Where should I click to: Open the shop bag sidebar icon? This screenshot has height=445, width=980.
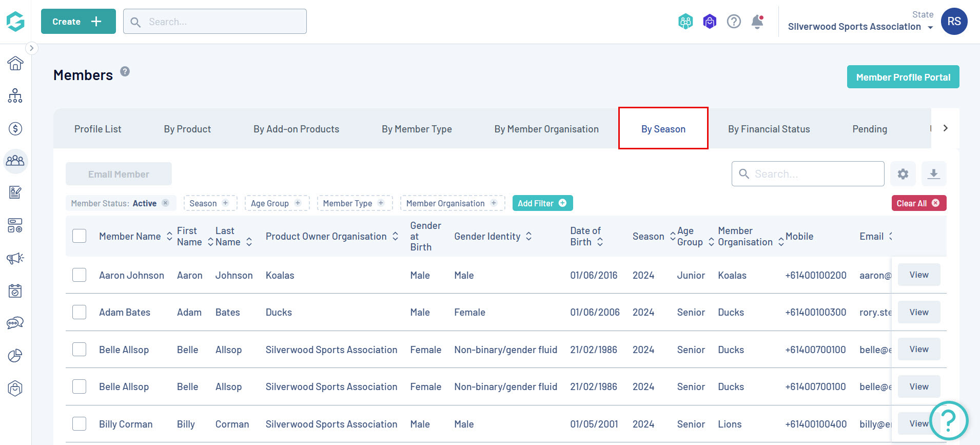15,389
